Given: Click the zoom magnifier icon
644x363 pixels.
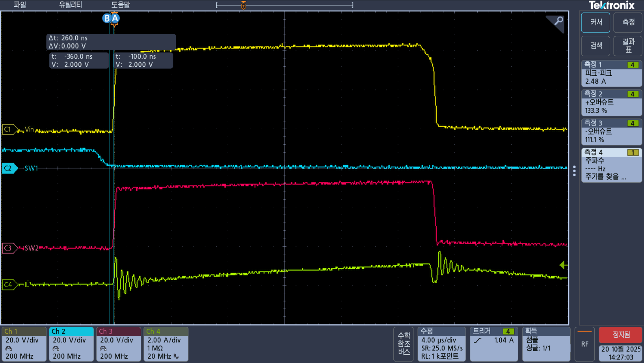Looking at the screenshot, I should point(558,21).
